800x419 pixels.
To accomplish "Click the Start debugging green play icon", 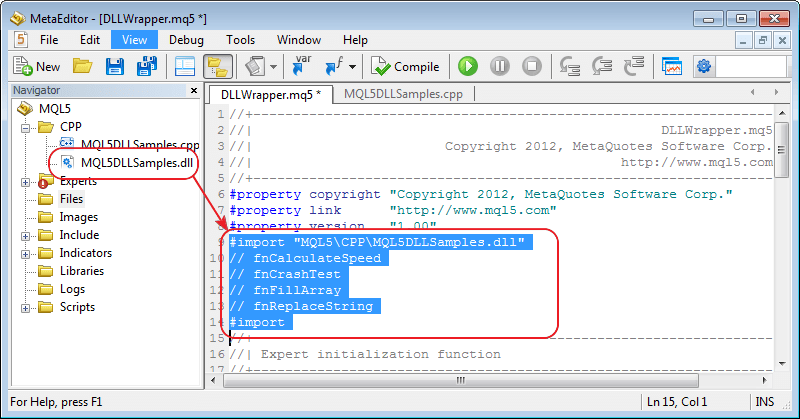I will [468, 67].
